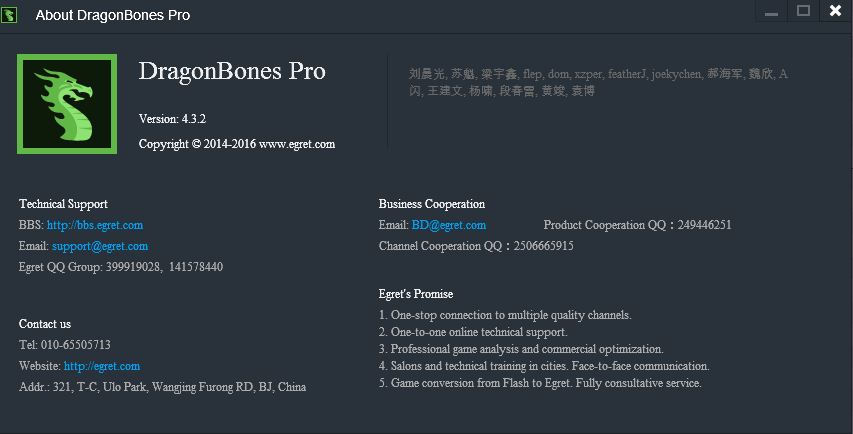Screen dimensions: 853x434
Task: Click the Tel 010-65505713 line
Action: 65,345
